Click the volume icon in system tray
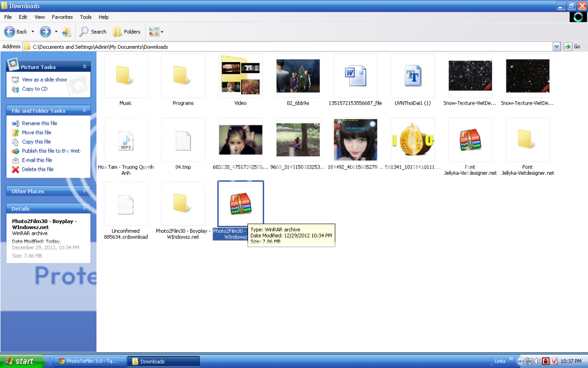Image resolution: width=588 pixels, height=368 pixels. 537,361
